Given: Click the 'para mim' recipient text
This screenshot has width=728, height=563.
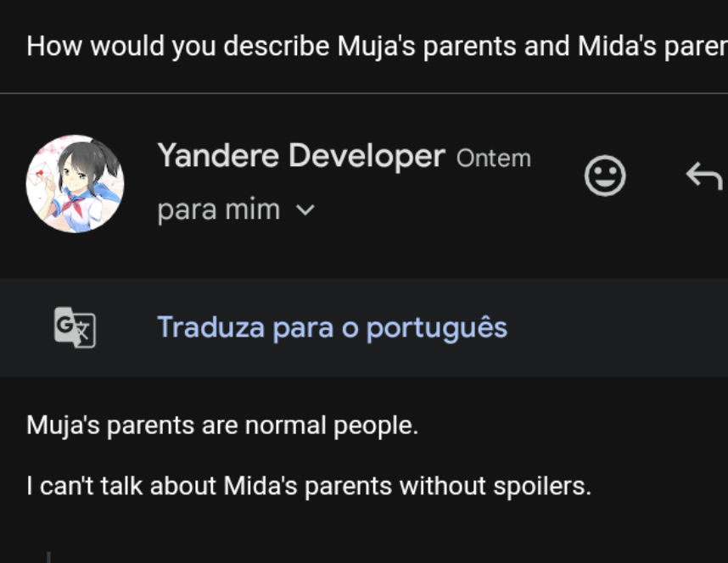Looking at the screenshot, I should pyautogui.click(x=218, y=209).
